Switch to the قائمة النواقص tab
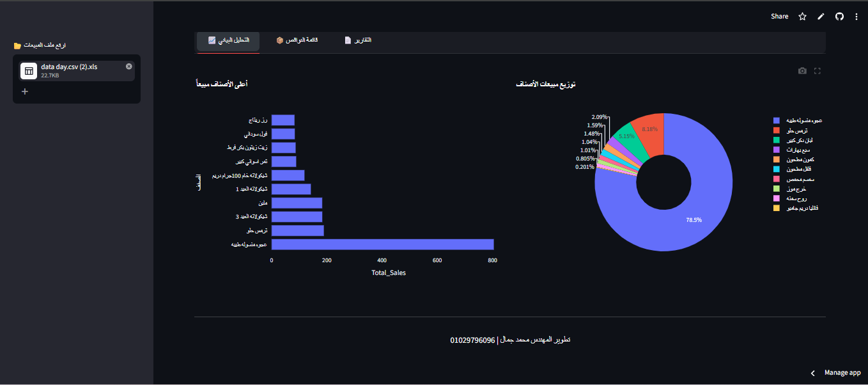This screenshot has width=868, height=385. click(297, 40)
